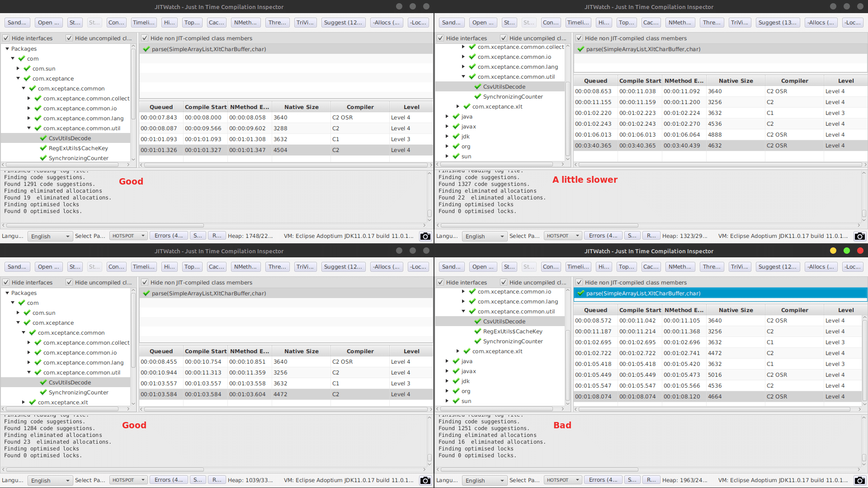This screenshot has height=488, width=868.
Task: Click the Errors (4... button in the top-right window
Action: click(x=603, y=236)
